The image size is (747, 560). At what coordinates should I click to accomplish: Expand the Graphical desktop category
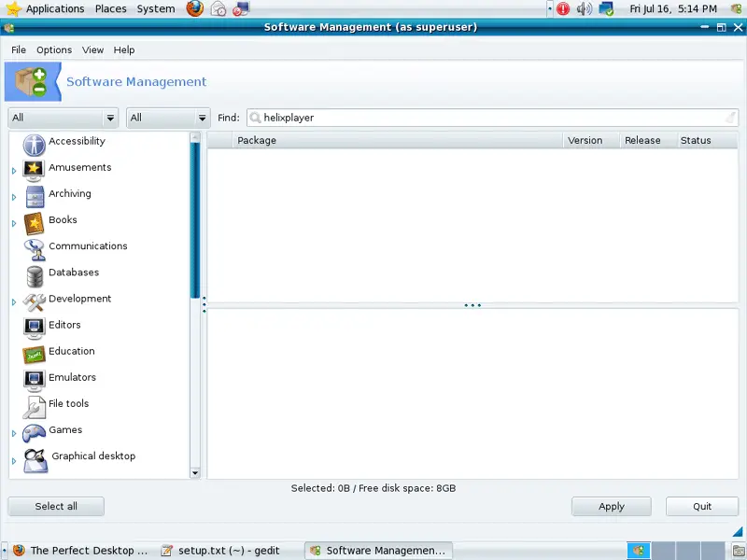(x=14, y=461)
